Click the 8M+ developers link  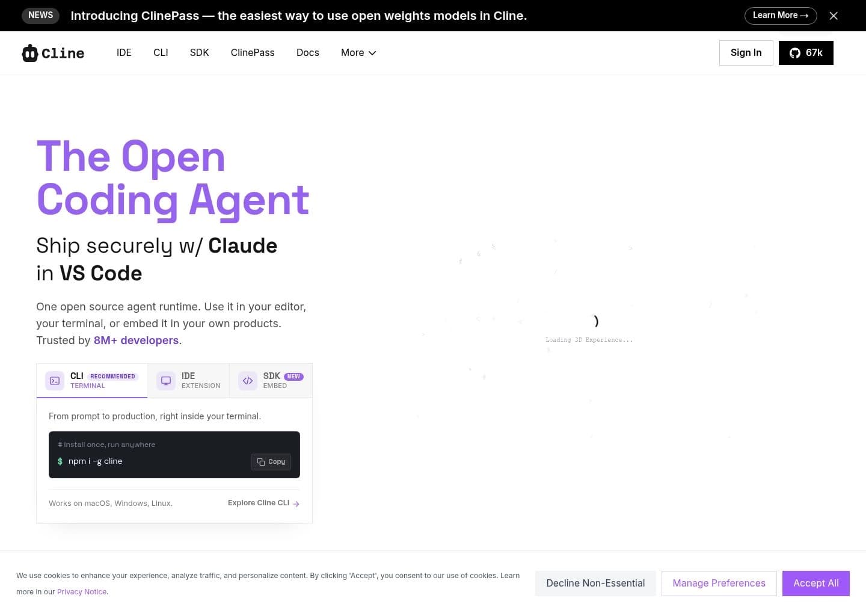(136, 340)
